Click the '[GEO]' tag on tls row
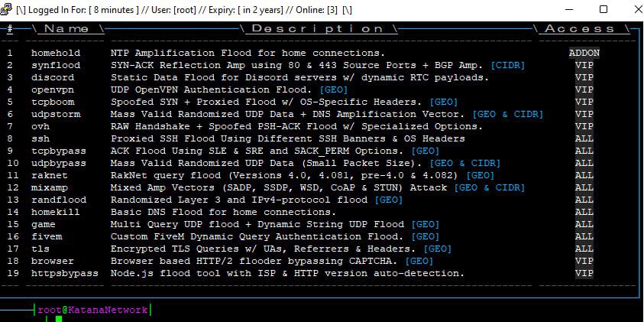 (438, 249)
